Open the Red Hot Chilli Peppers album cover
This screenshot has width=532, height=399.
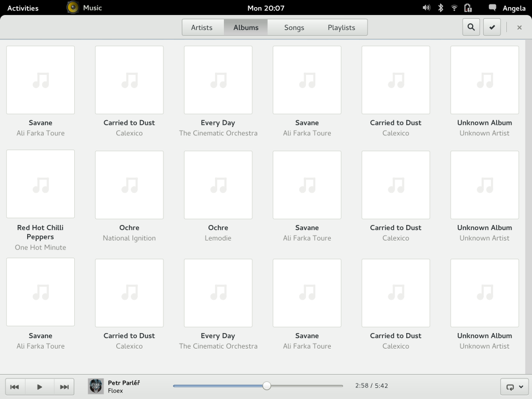(x=40, y=184)
